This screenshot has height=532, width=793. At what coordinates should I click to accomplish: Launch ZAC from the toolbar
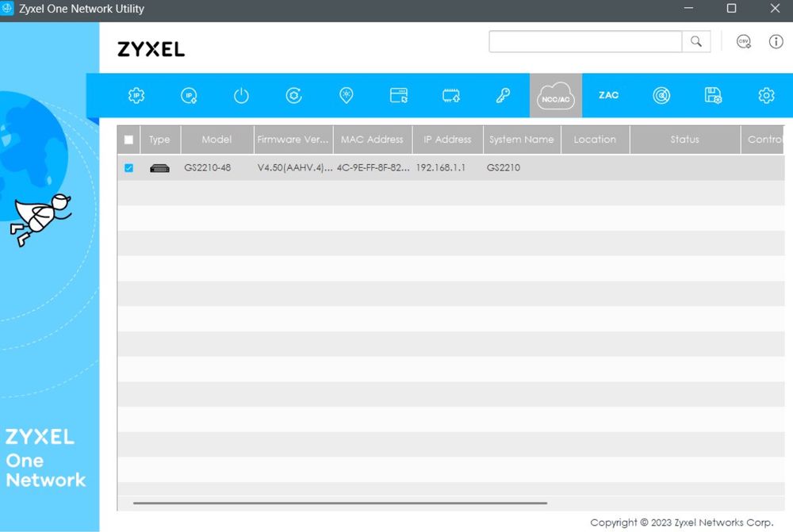tap(608, 95)
